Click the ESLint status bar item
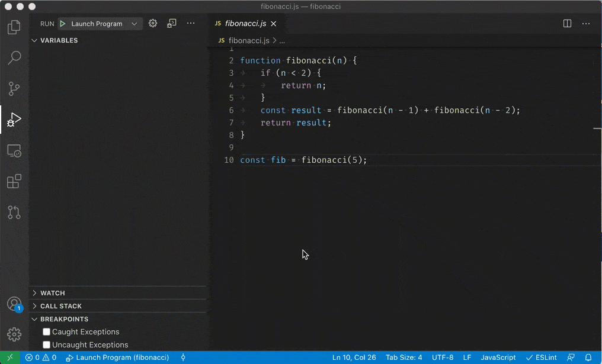Image resolution: width=602 pixels, height=364 pixels. pos(542,357)
